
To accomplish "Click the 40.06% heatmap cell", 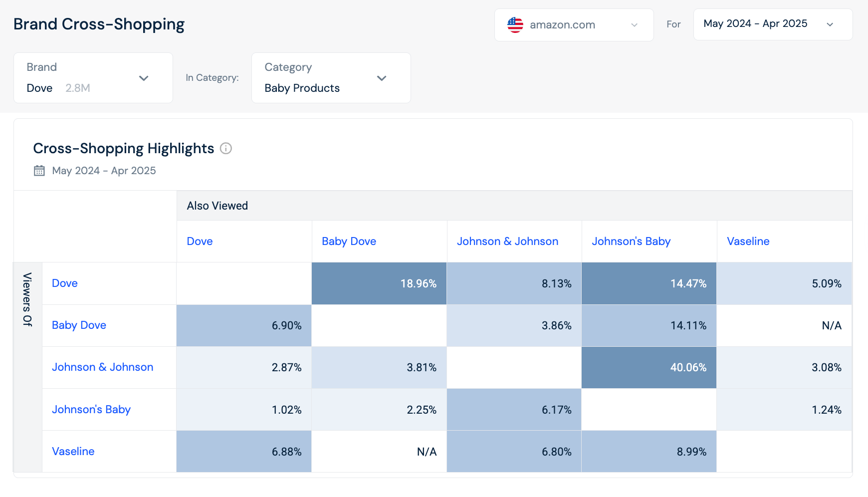I will tap(649, 368).
